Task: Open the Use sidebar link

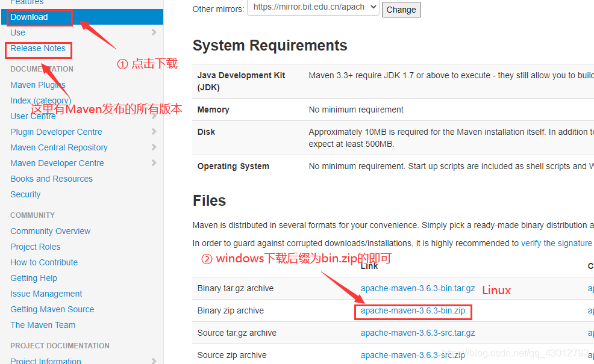Action: pos(18,32)
